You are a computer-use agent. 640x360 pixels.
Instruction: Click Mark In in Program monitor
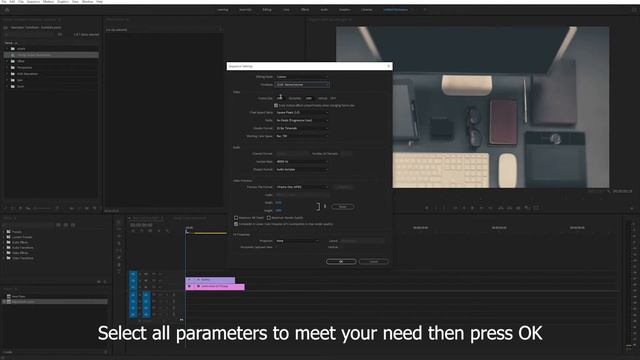[x=436, y=208]
